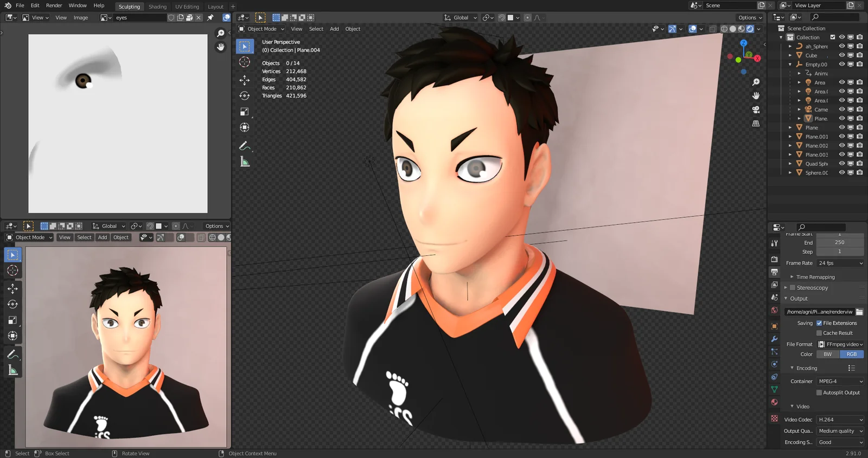This screenshot has width=868, height=458.
Task: Pick the Annotate tool in main viewport
Action: pos(245,146)
